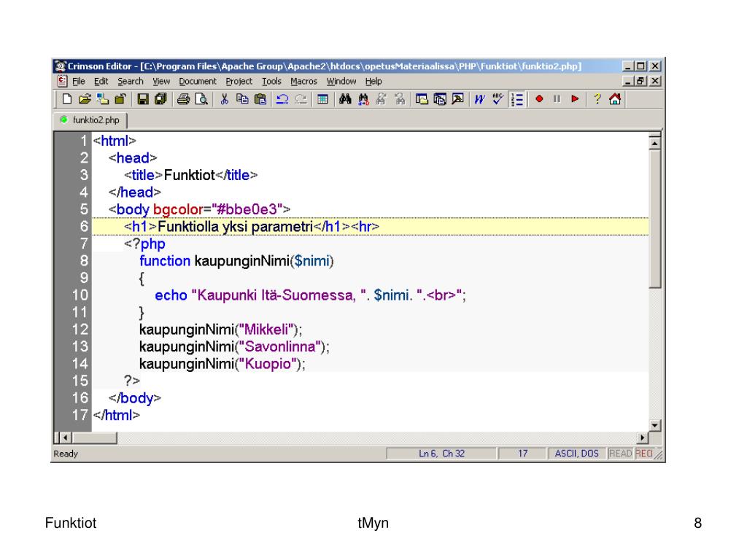Open the Macros menu
Image resolution: width=747 pixels, height=560 pixels.
point(304,82)
